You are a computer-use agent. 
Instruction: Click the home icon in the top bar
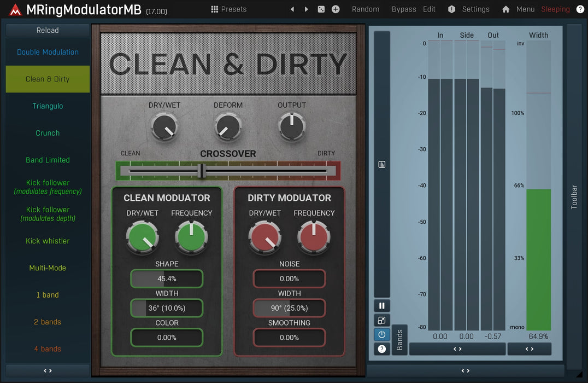tap(505, 9)
